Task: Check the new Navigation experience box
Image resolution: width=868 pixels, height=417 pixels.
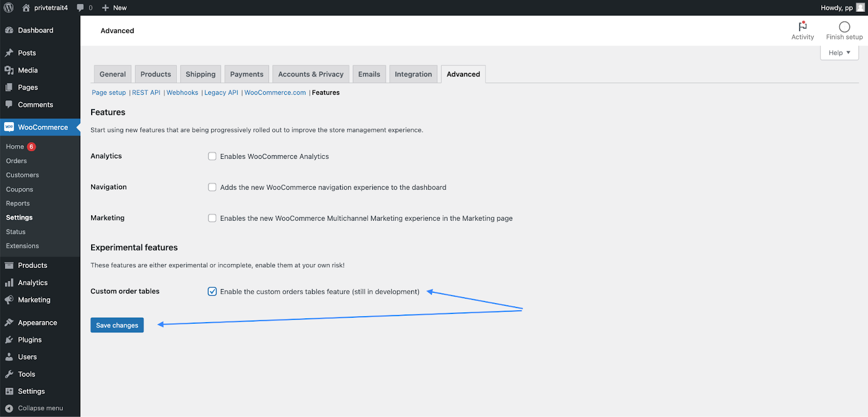Action: pyautogui.click(x=212, y=187)
